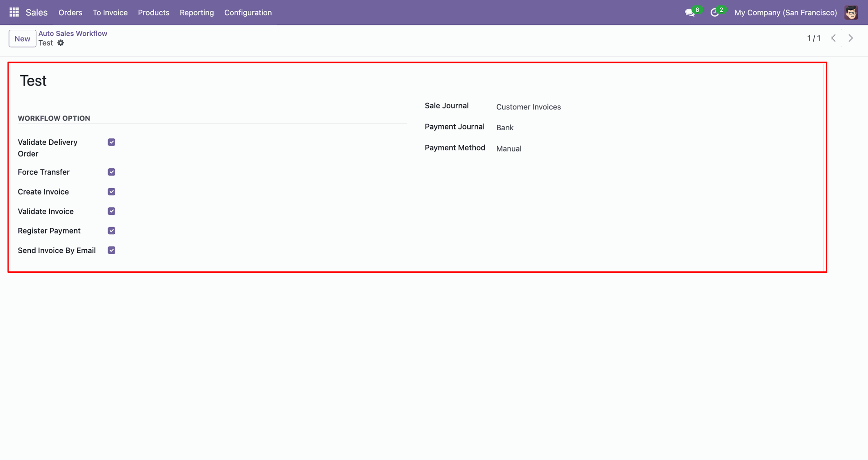Go back to Auto Sales Workflow breadcrumb
The height and width of the screenshot is (460, 868).
(73, 33)
